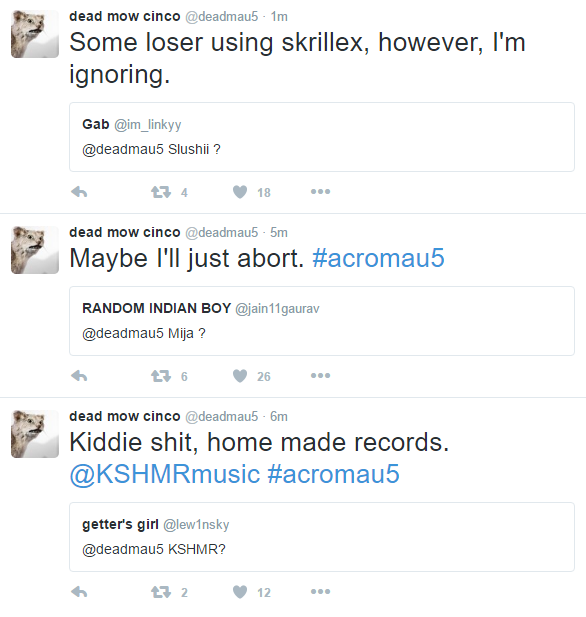Screen dimensions: 586x617
Task: Open quoted tweet from RANDOM INDIAN BOY
Action: [322, 321]
